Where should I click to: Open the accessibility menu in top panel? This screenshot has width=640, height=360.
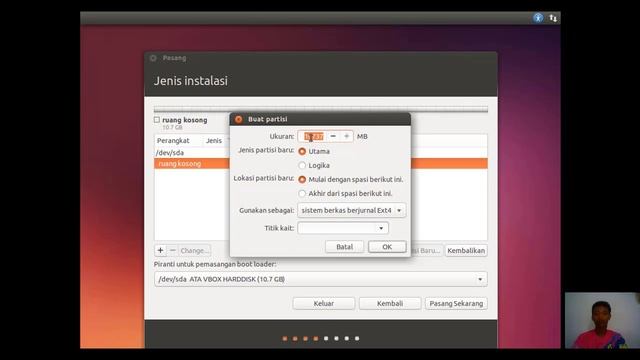[x=538, y=18]
